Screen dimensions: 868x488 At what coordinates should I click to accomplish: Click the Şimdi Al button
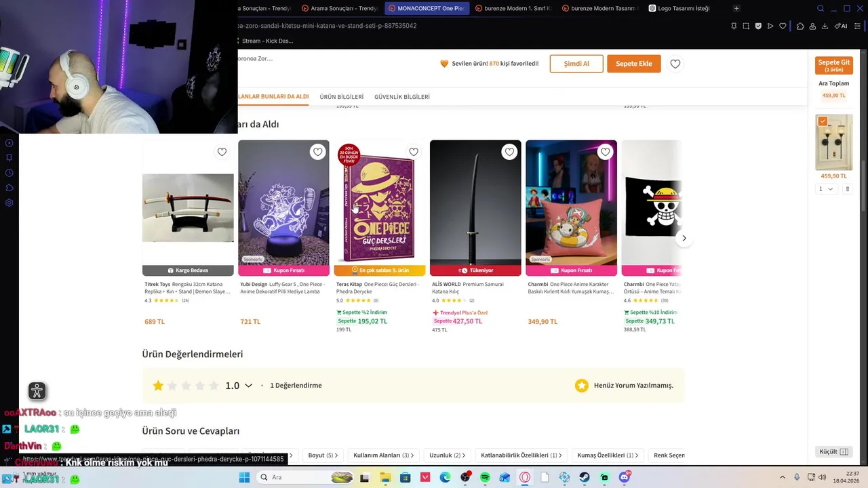click(x=576, y=64)
